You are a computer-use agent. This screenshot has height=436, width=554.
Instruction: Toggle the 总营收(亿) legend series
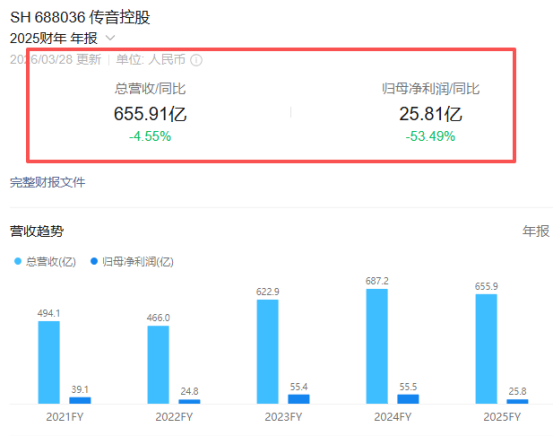[x=45, y=261]
